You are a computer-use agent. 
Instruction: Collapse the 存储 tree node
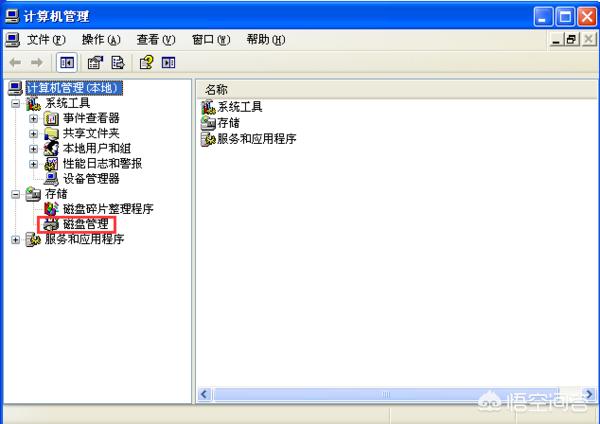click(15, 194)
